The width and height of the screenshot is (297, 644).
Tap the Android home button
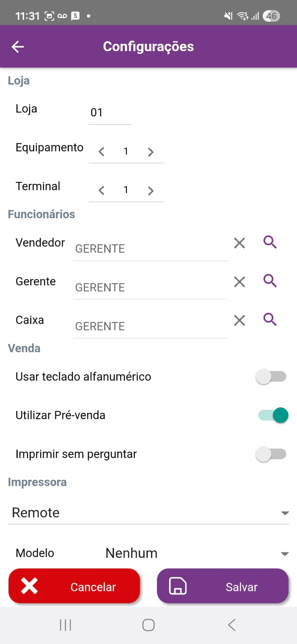[148, 625]
